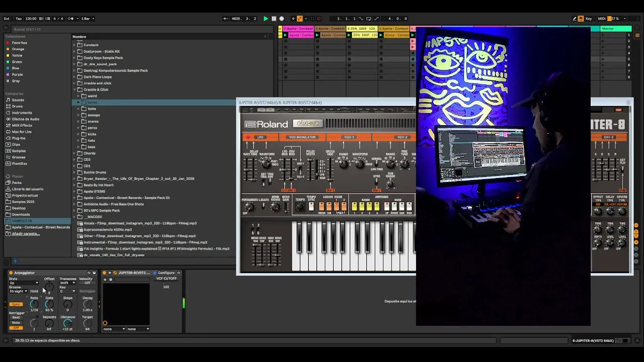Set Arpeggiator Retrigger to Off

(x=16, y=328)
